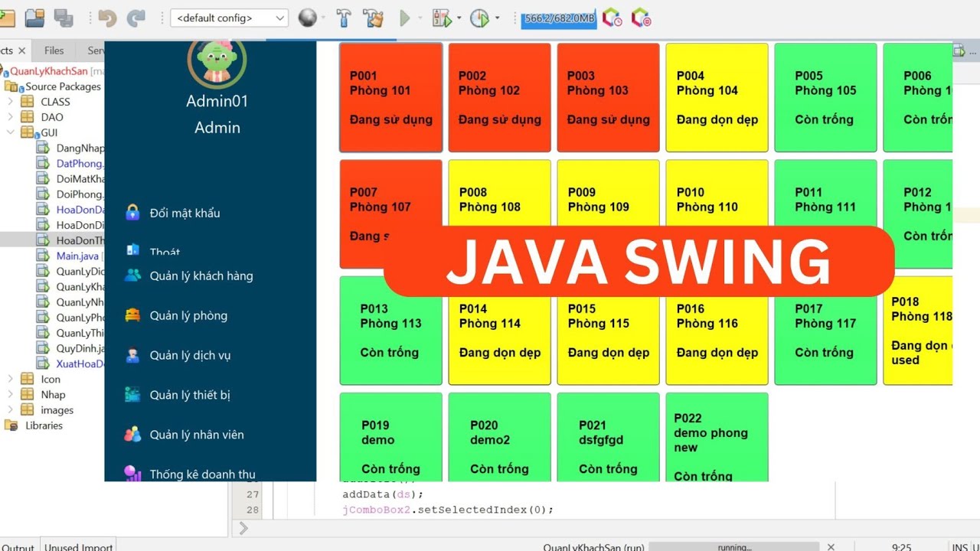
Task: Select the DangNhap file
Action: (80, 148)
